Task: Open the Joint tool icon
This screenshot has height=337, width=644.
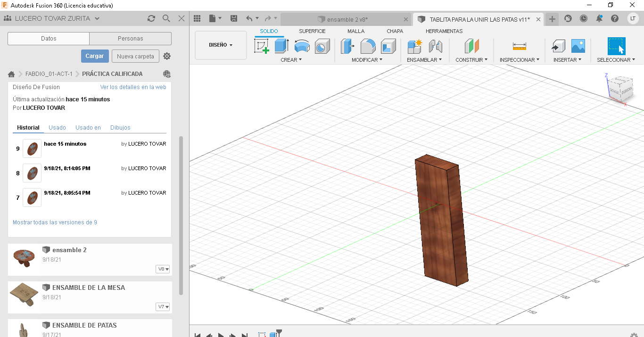Action: 436,46
